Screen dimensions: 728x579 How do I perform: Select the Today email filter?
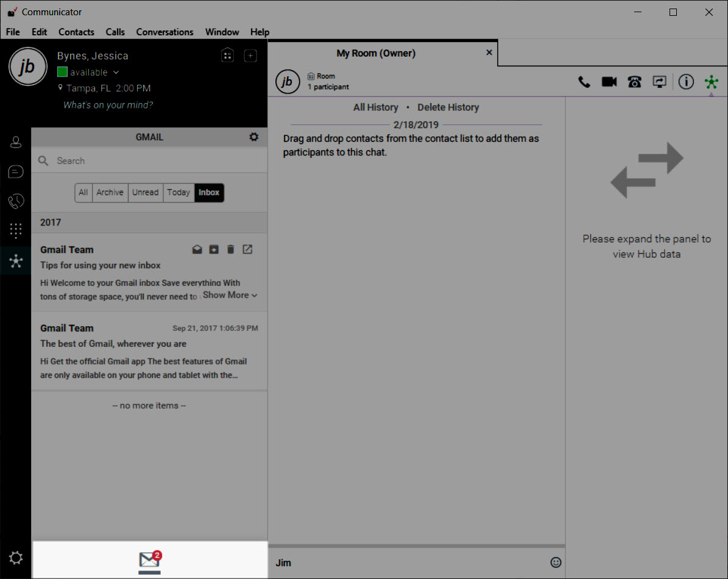pos(178,192)
